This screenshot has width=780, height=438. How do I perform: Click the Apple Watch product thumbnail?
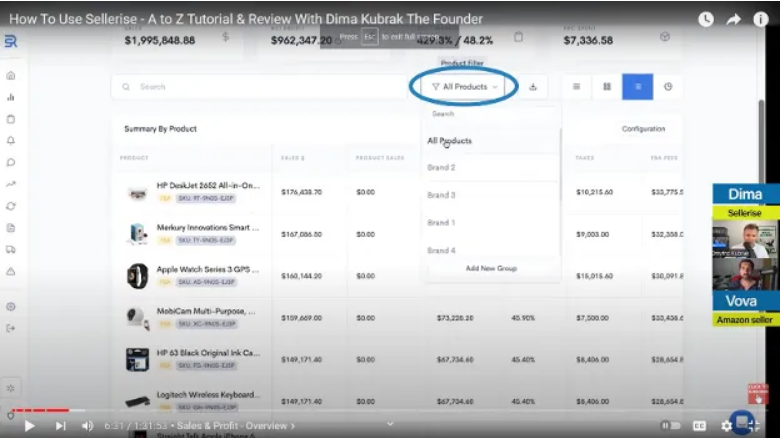tap(137, 276)
